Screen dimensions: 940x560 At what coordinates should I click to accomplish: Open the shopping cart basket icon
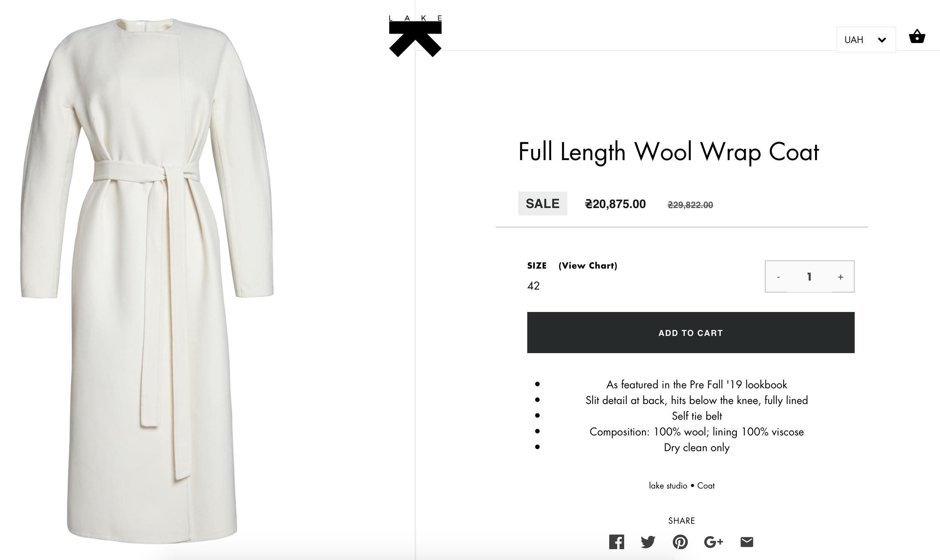(916, 37)
